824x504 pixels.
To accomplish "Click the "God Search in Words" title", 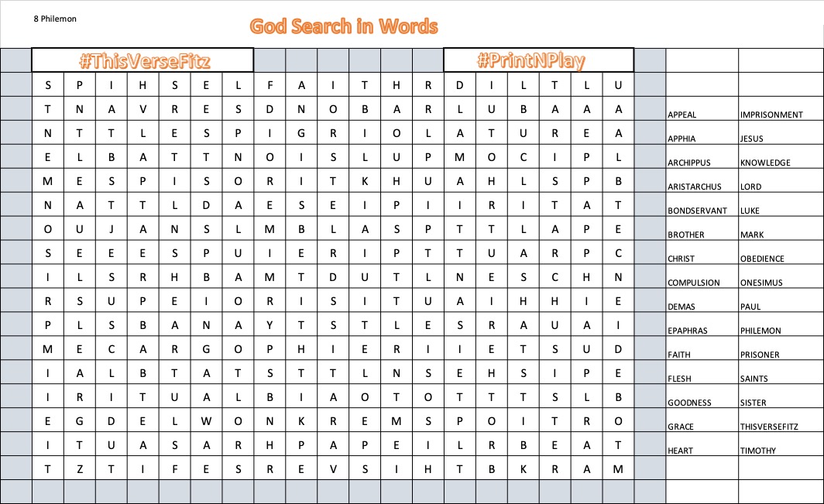I will point(344,27).
